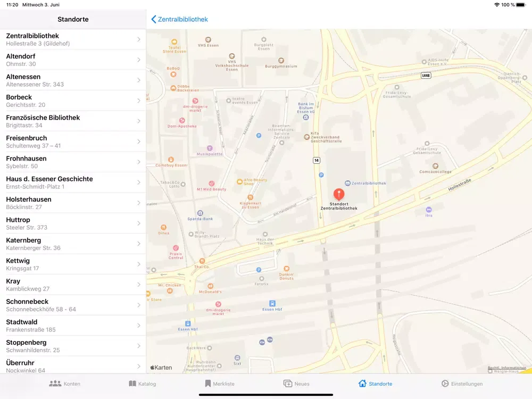
Task: Select the Burggymnasium map marker
Action: click(281, 61)
